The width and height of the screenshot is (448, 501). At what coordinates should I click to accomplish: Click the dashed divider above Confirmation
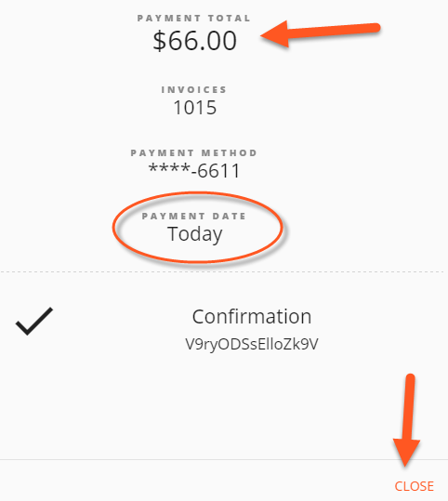tap(222, 272)
